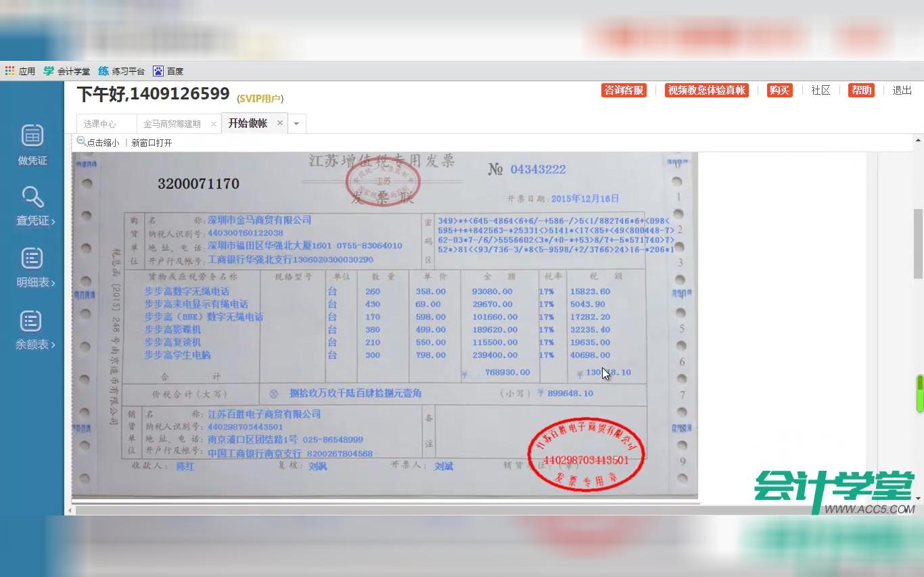Viewport: 924px width, 577px height.
Task: Expand the 查凭证 submenu chevron
Action: point(53,221)
